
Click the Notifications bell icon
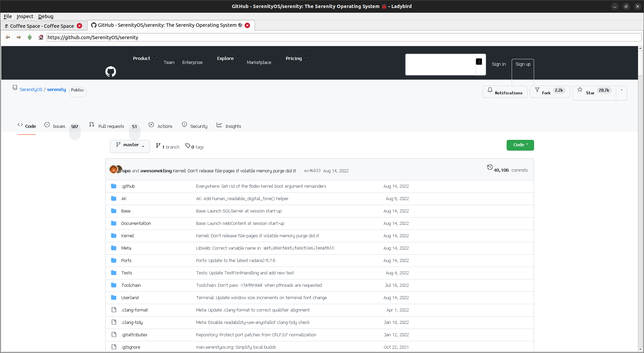(490, 90)
